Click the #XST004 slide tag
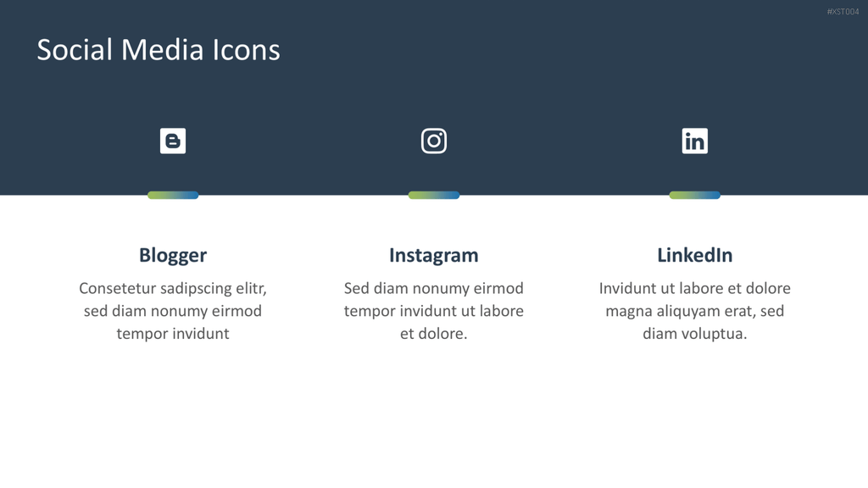This screenshot has width=868, height=488. click(843, 12)
